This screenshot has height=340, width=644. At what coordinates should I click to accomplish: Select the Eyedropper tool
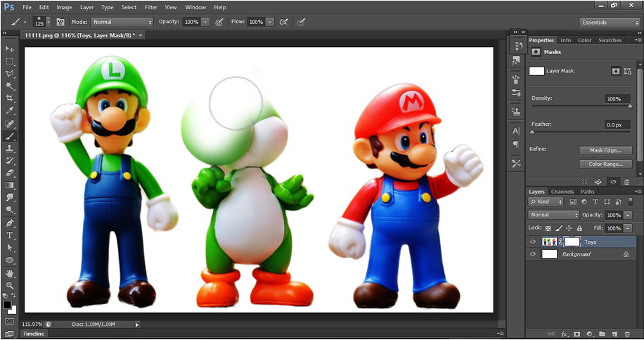click(x=9, y=111)
